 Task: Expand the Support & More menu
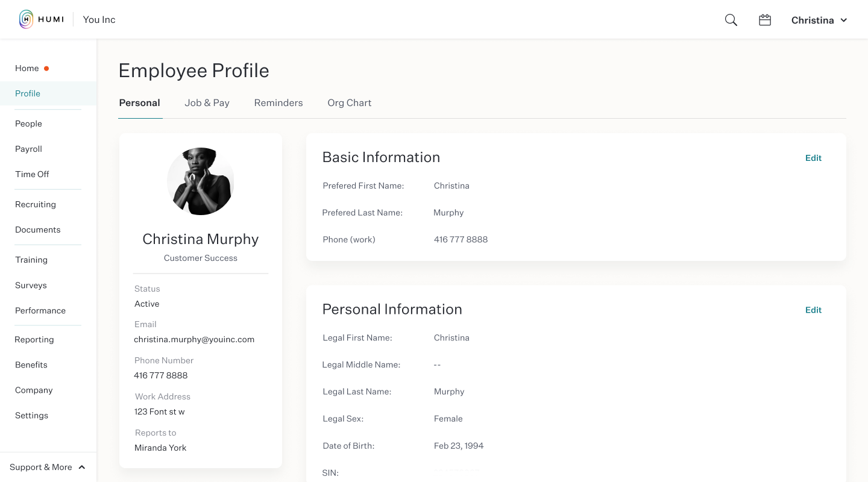point(48,467)
